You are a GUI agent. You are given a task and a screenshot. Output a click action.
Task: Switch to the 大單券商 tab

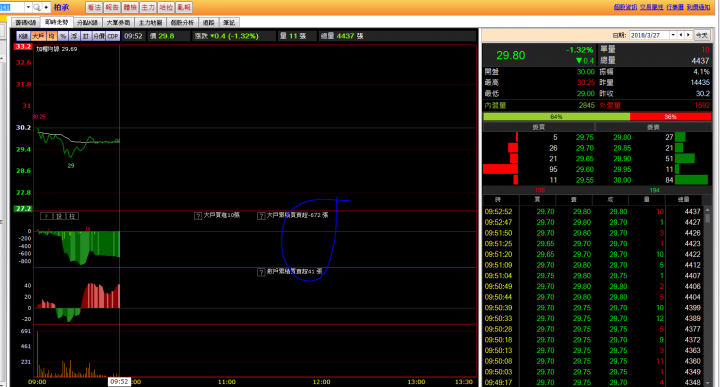118,22
